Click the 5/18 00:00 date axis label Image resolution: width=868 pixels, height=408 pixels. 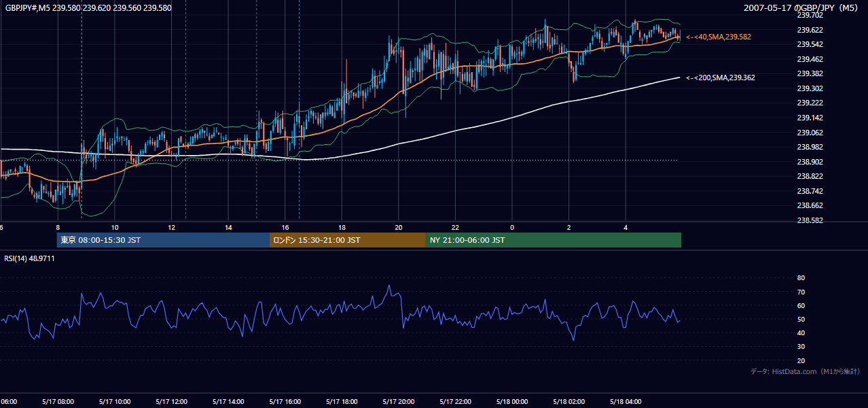(x=512, y=402)
